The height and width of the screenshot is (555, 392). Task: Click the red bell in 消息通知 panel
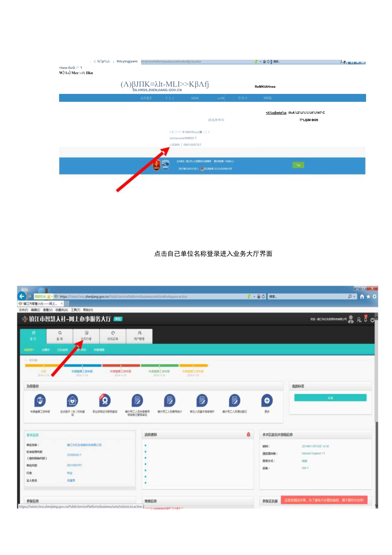(x=248, y=435)
